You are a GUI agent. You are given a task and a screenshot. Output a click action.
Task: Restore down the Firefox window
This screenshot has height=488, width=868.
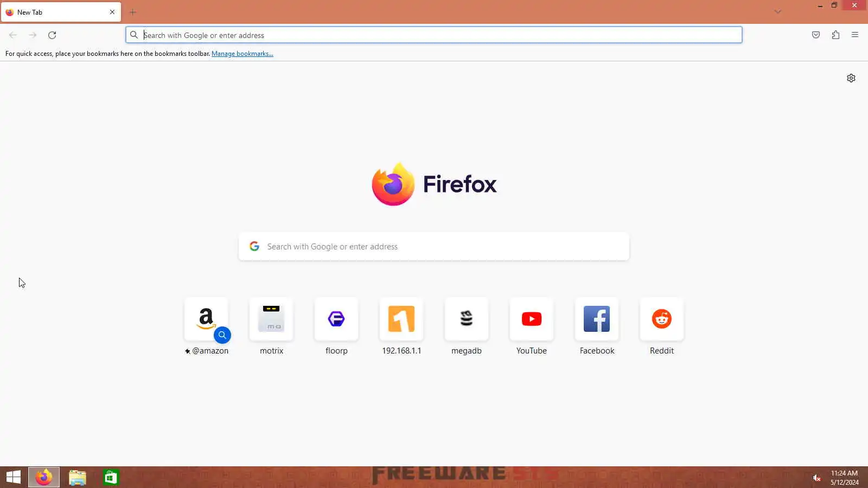pyautogui.click(x=834, y=5)
